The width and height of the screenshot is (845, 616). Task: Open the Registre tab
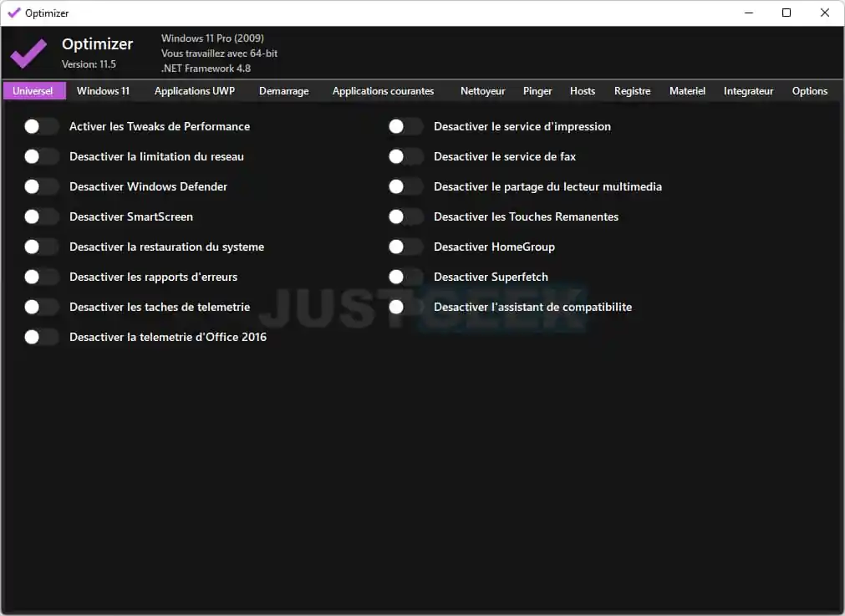tap(632, 90)
